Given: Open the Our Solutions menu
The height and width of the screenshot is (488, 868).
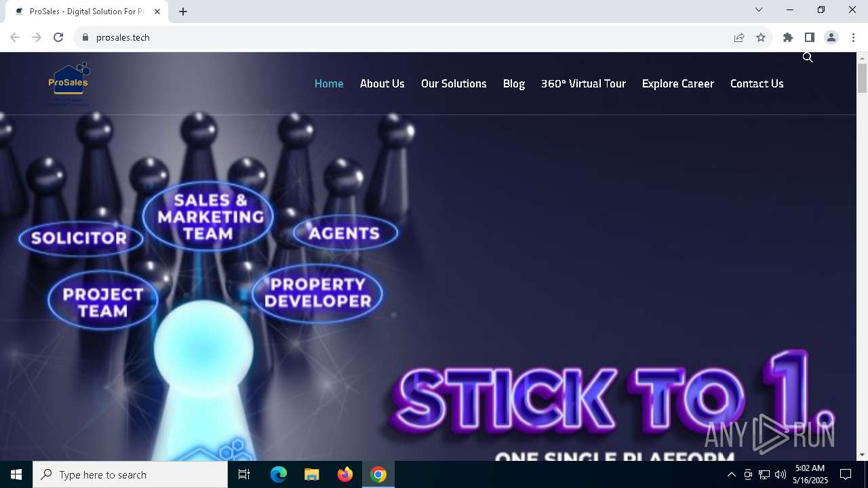Looking at the screenshot, I should click(454, 83).
